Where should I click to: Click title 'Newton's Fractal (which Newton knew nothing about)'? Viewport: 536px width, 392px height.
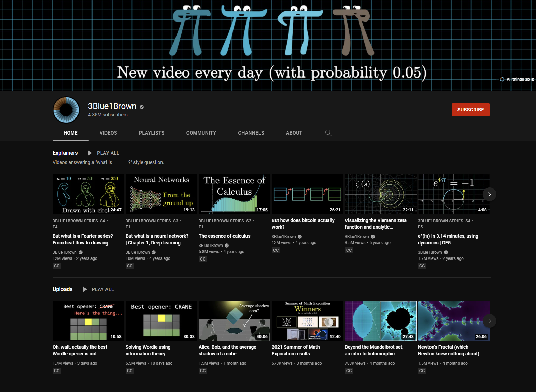(x=449, y=350)
